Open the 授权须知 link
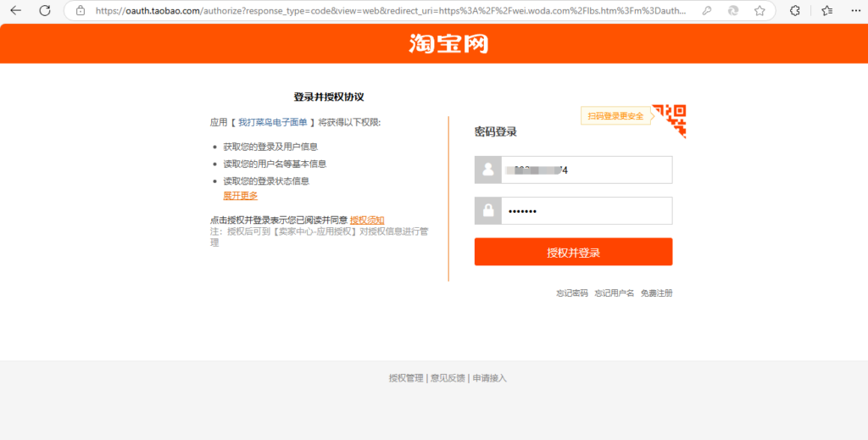Screen dimensions: 868x440 (367, 220)
